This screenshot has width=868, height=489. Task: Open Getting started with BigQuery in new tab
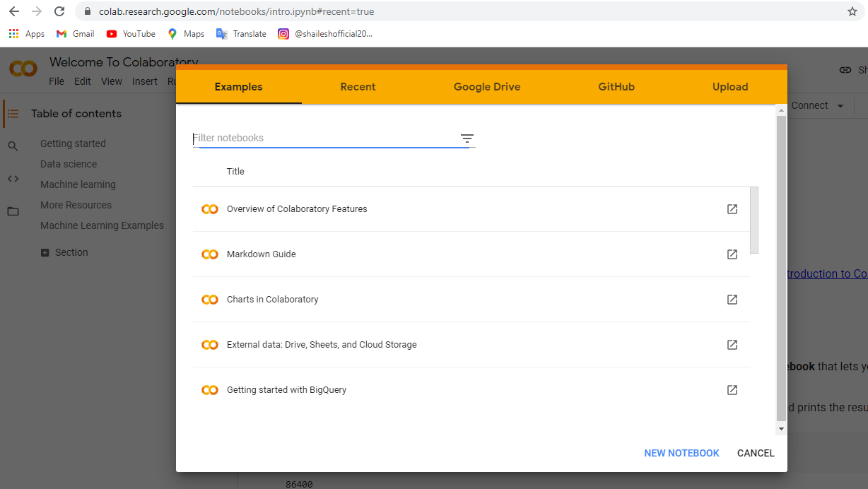pos(732,390)
